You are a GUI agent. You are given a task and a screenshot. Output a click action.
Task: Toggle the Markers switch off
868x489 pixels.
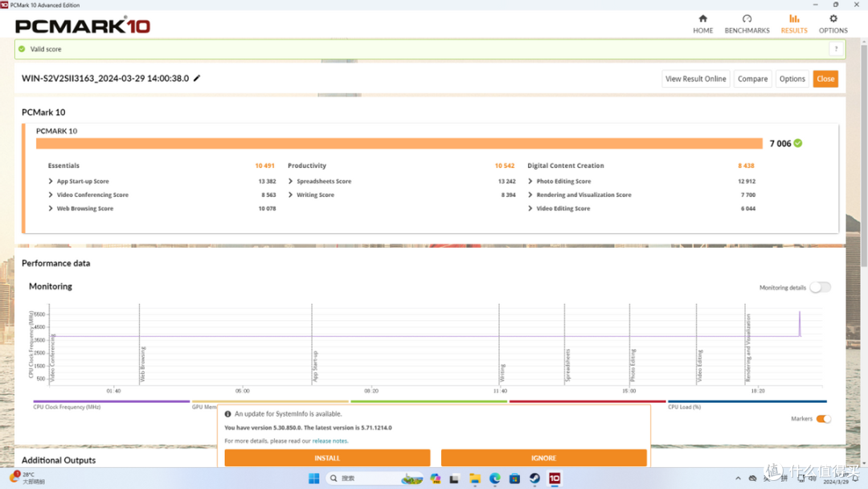click(823, 419)
